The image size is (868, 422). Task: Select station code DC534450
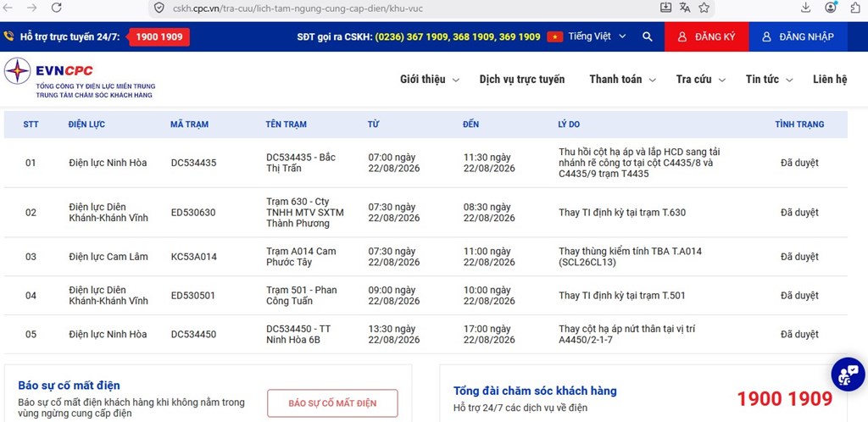pyautogui.click(x=194, y=335)
